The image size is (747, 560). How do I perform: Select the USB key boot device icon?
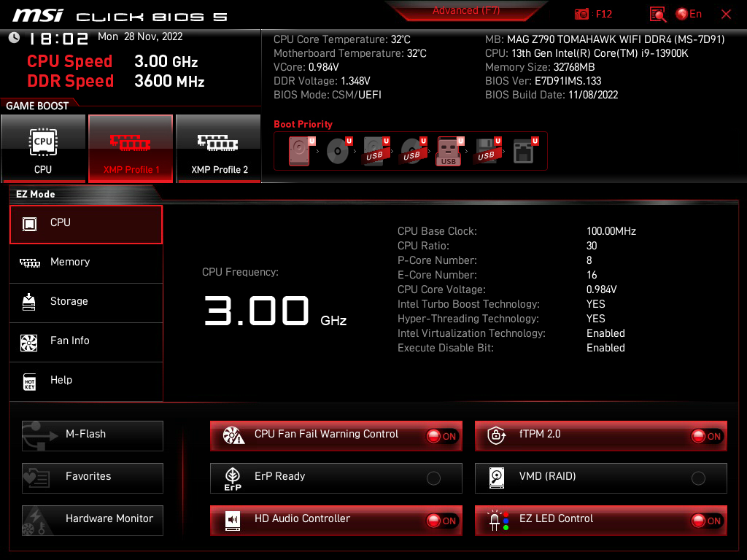pyautogui.click(x=449, y=151)
